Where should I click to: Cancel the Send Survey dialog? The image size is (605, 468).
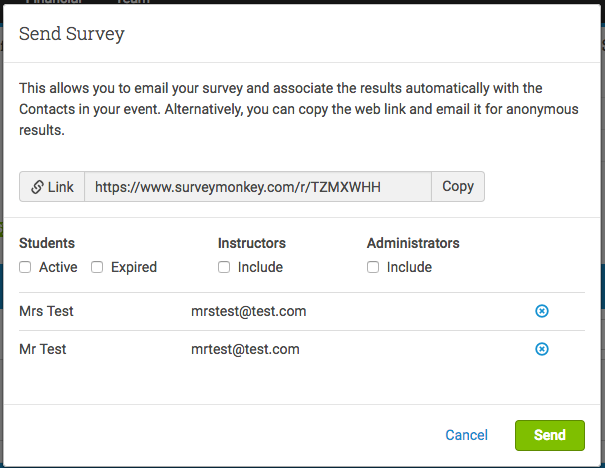[466, 435]
